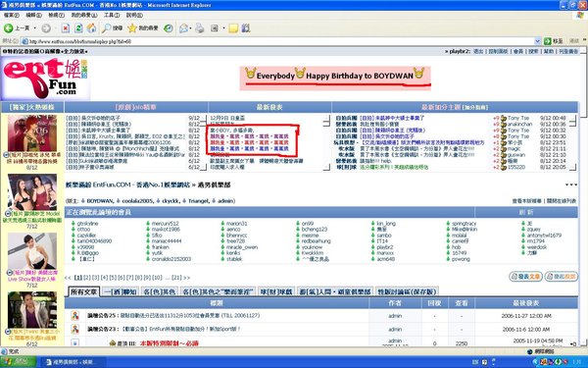Open the address bar dropdown arrow
588x368 pixels.
pyautogui.click(x=537, y=41)
